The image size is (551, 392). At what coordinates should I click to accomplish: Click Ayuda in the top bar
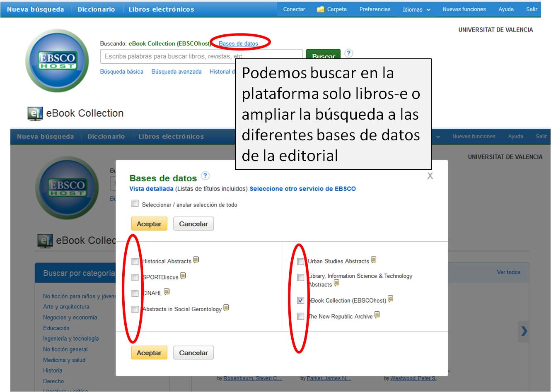[506, 9]
